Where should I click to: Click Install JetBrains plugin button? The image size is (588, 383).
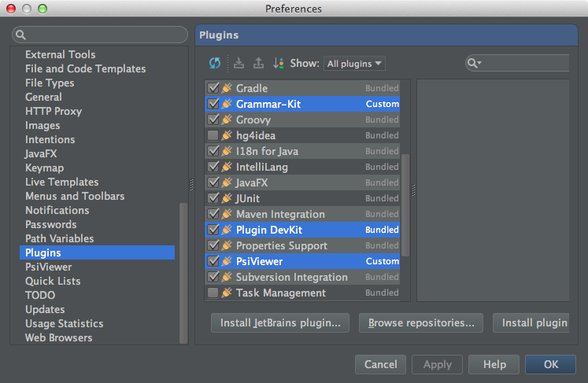coord(280,323)
